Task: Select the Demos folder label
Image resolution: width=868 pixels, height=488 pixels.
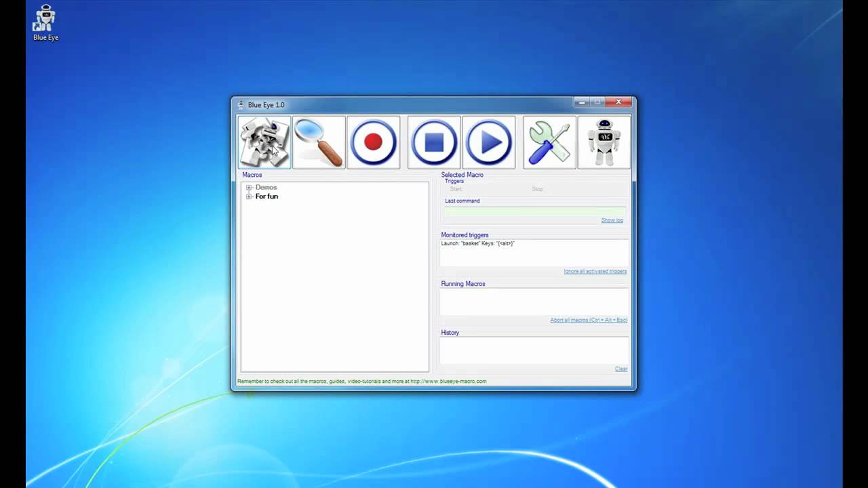Action: [266, 187]
